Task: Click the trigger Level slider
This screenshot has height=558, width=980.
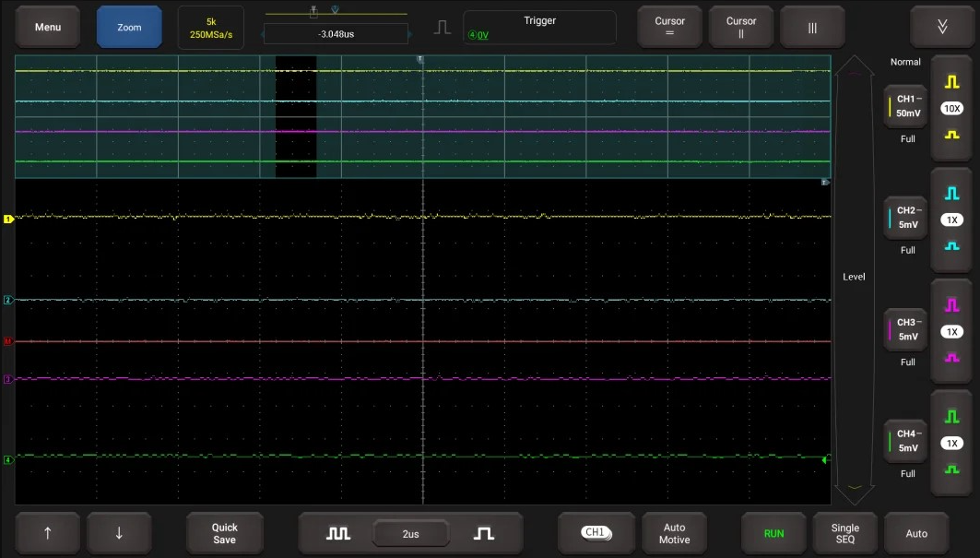Action: [x=854, y=277]
